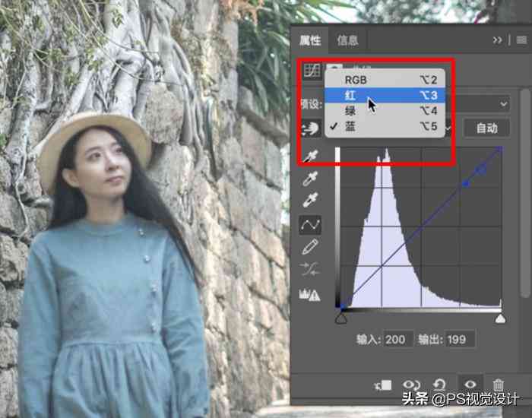Click the black point slider triangle
The width and height of the screenshot is (532, 418).
[x=341, y=319]
